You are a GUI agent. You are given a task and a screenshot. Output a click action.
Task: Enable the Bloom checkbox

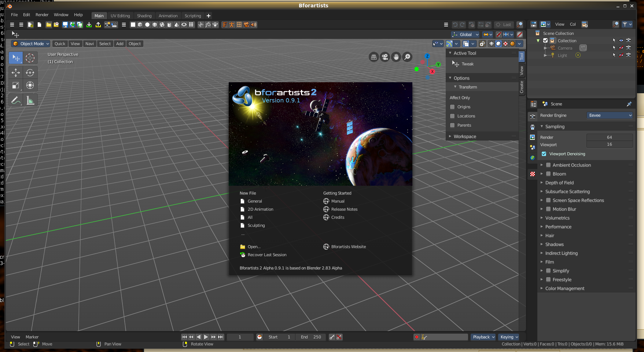(x=548, y=174)
